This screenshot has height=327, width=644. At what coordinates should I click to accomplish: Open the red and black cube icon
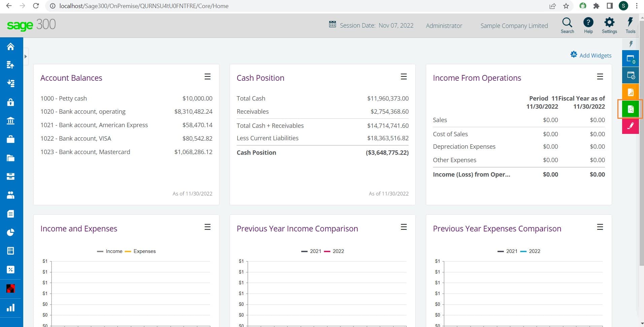[x=10, y=288]
